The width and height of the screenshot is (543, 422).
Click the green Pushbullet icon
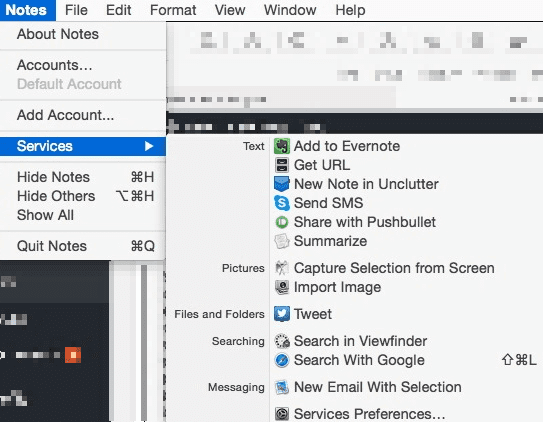[x=282, y=222]
